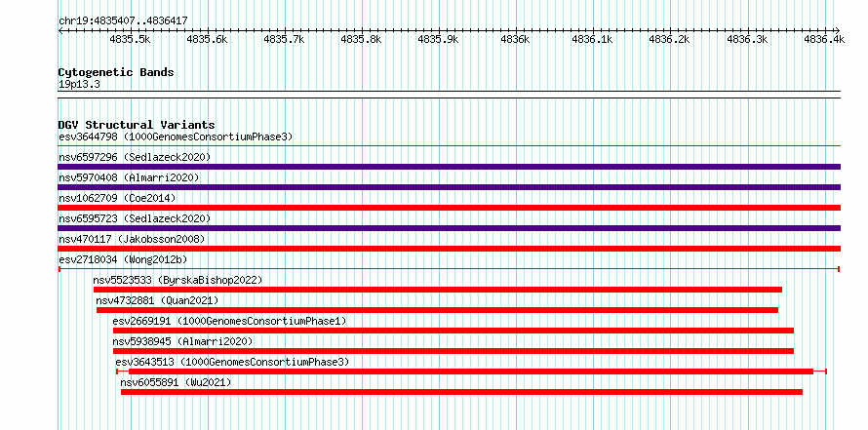Click the purple nsv6597296 variant bar
This screenshot has width=868, height=430.
pos(450,167)
